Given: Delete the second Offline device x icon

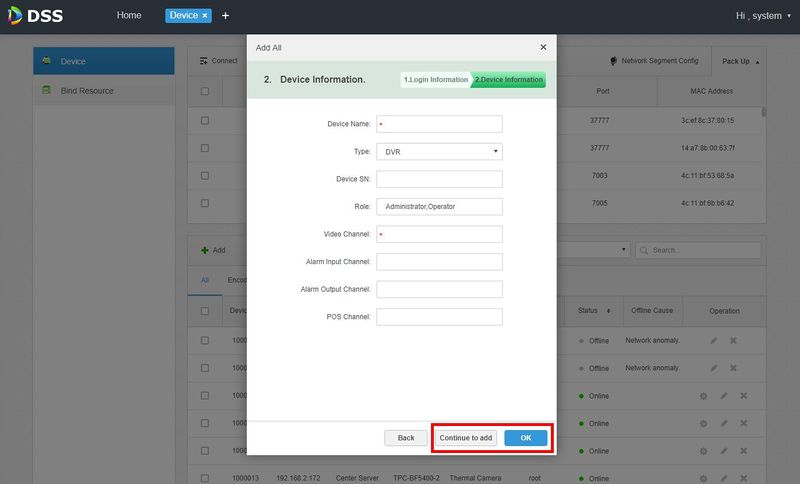Looking at the screenshot, I should (733, 368).
